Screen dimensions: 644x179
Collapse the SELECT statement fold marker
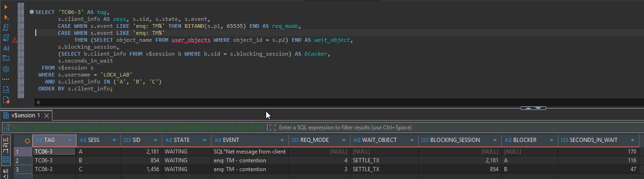32,12
